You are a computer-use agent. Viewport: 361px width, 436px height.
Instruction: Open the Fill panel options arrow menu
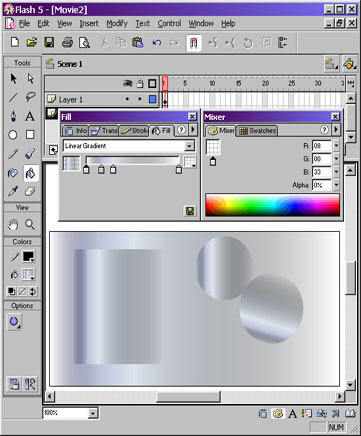pos(193,130)
